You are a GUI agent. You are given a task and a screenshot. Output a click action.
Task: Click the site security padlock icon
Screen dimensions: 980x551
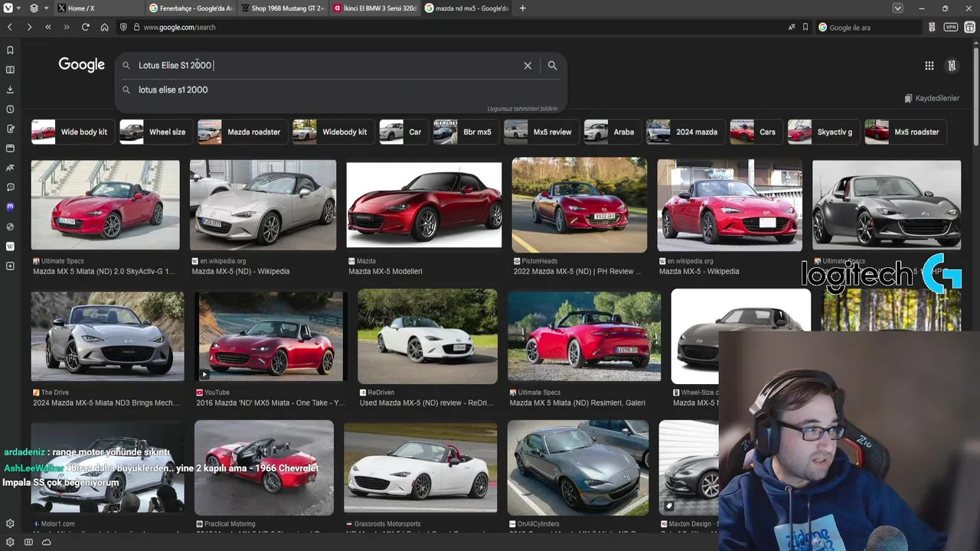136,27
